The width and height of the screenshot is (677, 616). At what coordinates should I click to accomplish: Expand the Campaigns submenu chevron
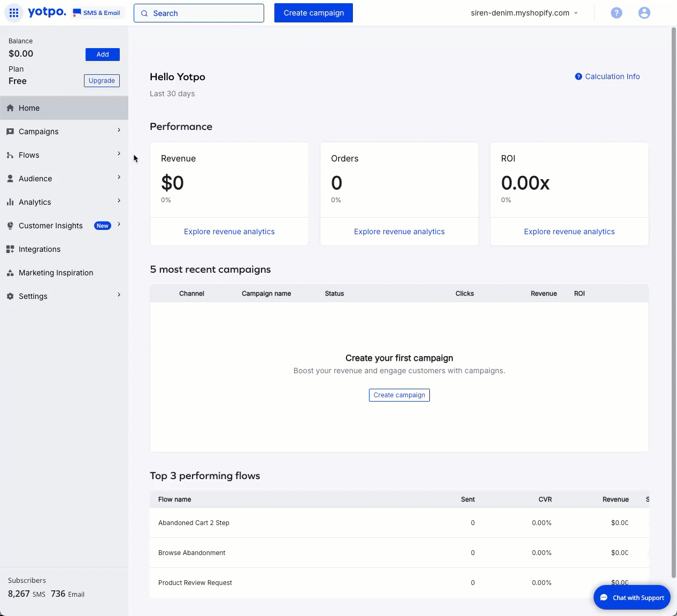click(x=119, y=130)
